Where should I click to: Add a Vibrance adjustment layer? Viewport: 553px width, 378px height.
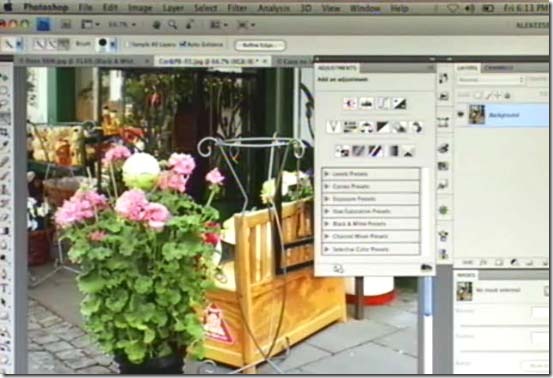pyautogui.click(x=333, y=127)
